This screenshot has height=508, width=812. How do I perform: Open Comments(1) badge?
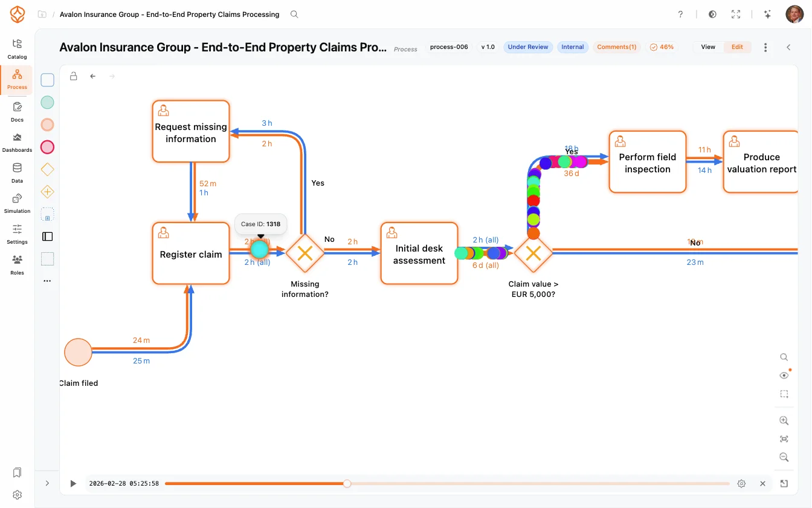pos(616,47)
